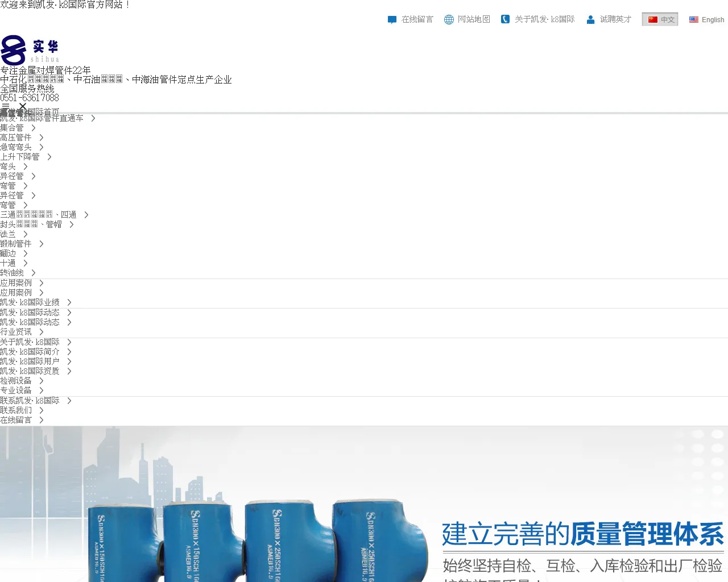
Task: Click the 建立完善的质量管理体系 banner slide
Action: (x=577, y=534)
